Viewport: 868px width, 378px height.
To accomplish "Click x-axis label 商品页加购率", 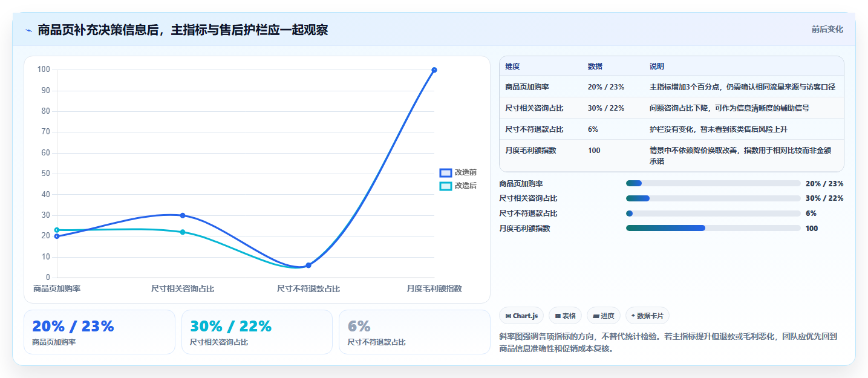I will click(57, 288).
